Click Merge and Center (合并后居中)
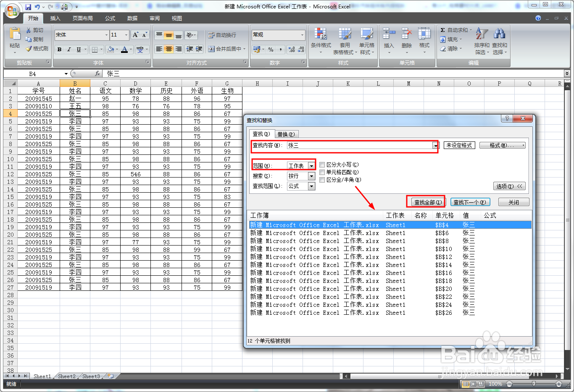This screenshot has width=574, height=392. pos(225,49)
